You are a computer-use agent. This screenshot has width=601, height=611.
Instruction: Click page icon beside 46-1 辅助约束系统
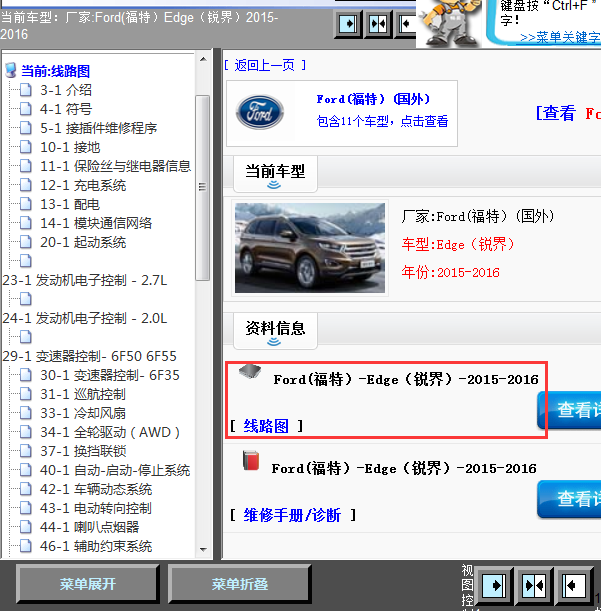(x=26, y=546)
